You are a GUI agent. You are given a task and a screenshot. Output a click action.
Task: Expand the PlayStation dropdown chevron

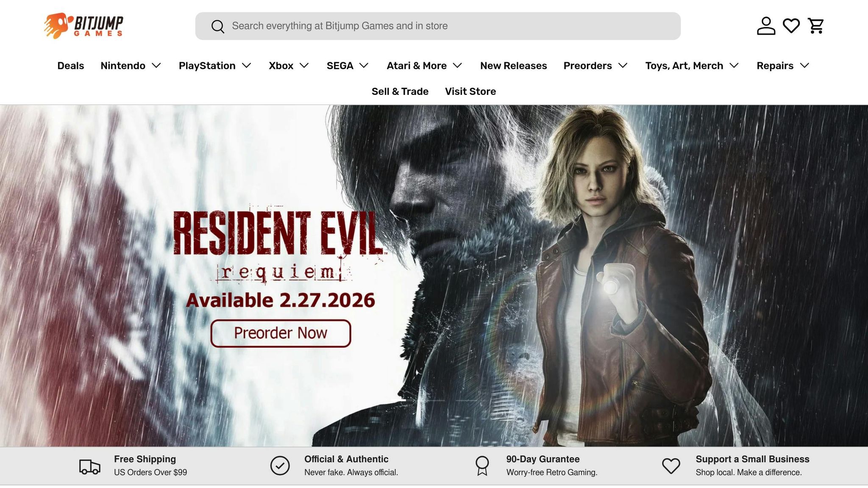pos(246,66)
